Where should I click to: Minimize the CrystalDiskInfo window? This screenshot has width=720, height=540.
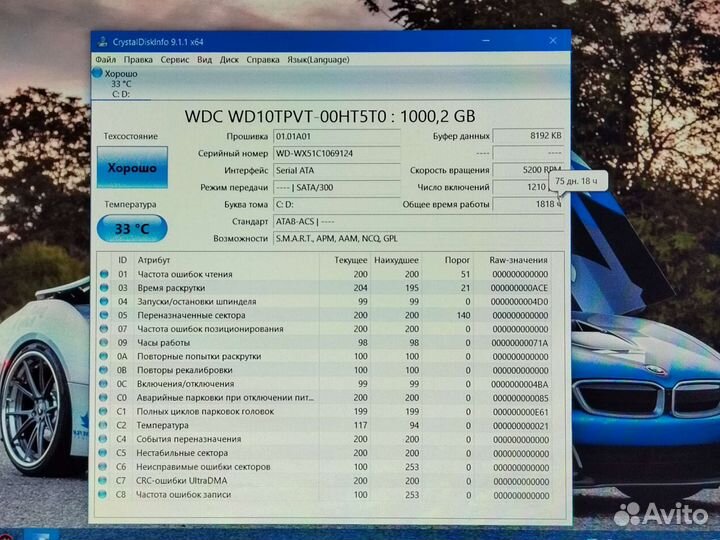pos(486,41)
